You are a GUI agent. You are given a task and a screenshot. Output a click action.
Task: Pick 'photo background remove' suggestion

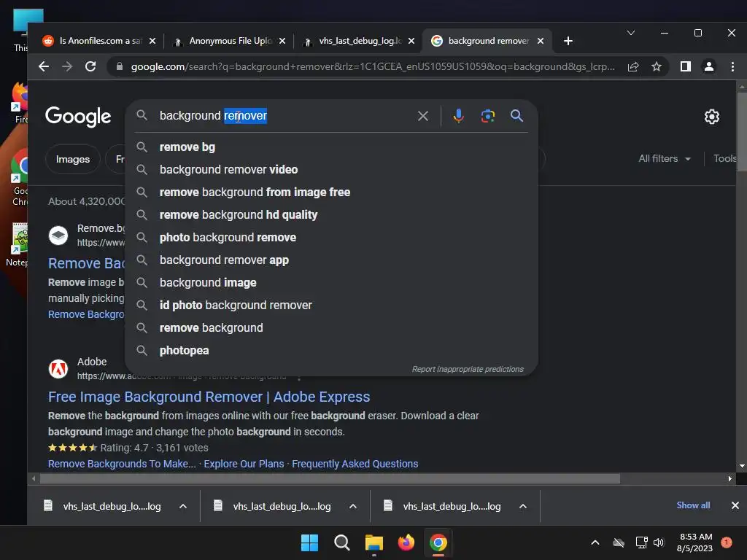331,238
